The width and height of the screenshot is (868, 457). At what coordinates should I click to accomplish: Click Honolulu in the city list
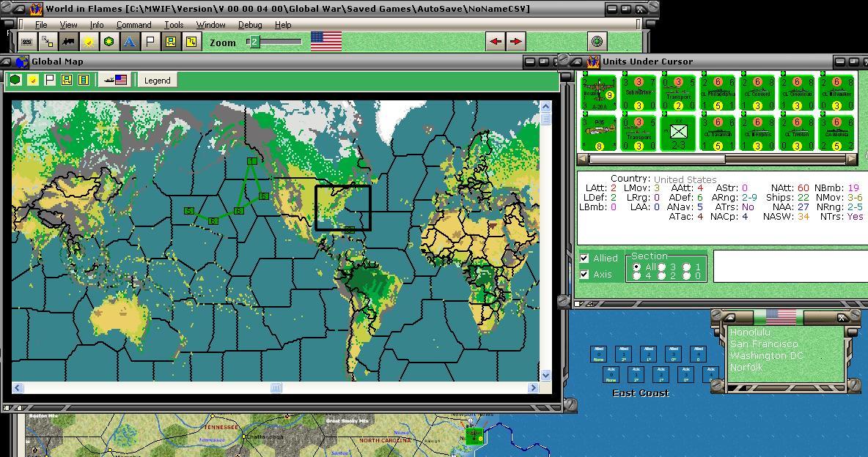pos(750,332)
